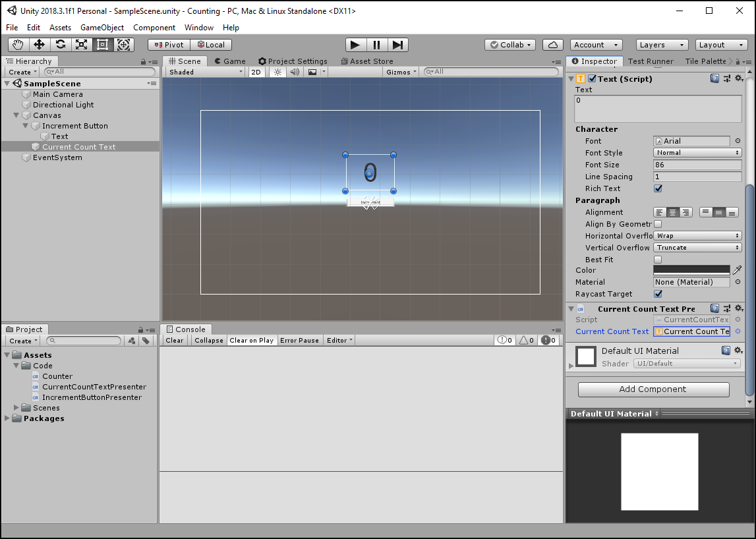Set top vertical alignment

(x=706, y=212)
